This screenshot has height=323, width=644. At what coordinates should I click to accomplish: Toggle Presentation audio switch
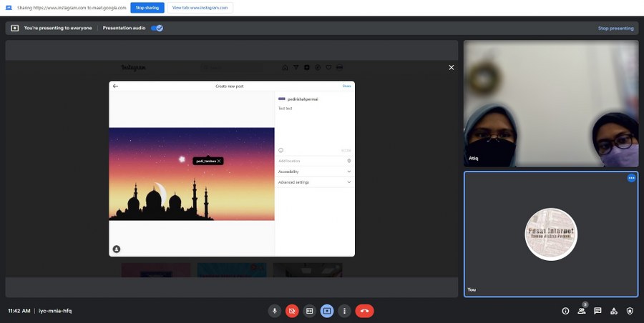pos(157,28)
